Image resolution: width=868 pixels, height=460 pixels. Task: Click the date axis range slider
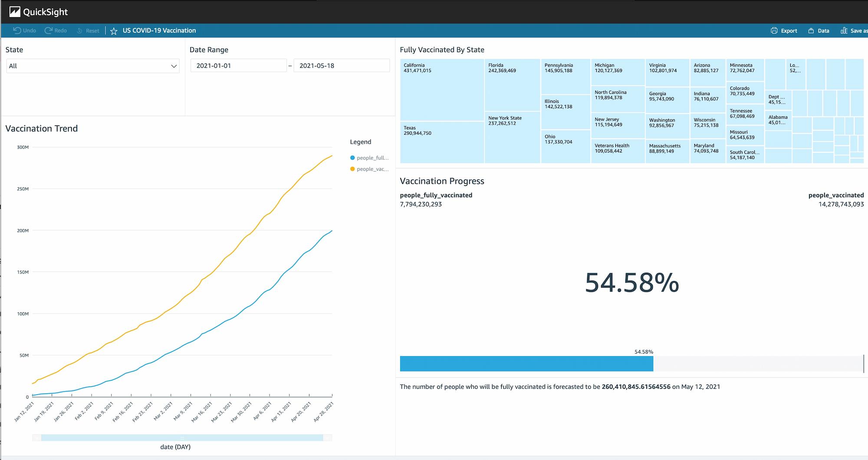(x=182, y=437)
